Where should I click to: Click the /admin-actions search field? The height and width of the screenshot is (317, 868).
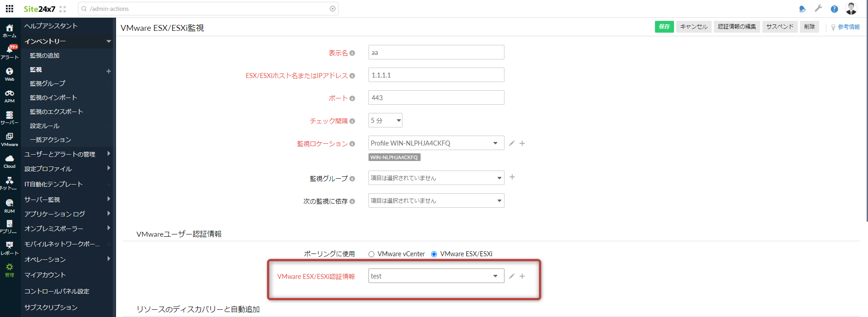208,9
